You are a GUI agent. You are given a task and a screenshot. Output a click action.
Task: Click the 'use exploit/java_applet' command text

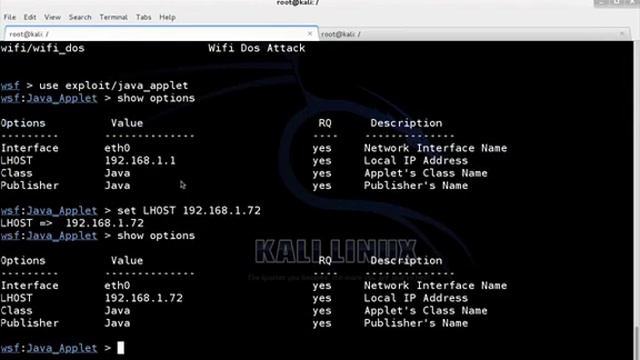[113, 86]
